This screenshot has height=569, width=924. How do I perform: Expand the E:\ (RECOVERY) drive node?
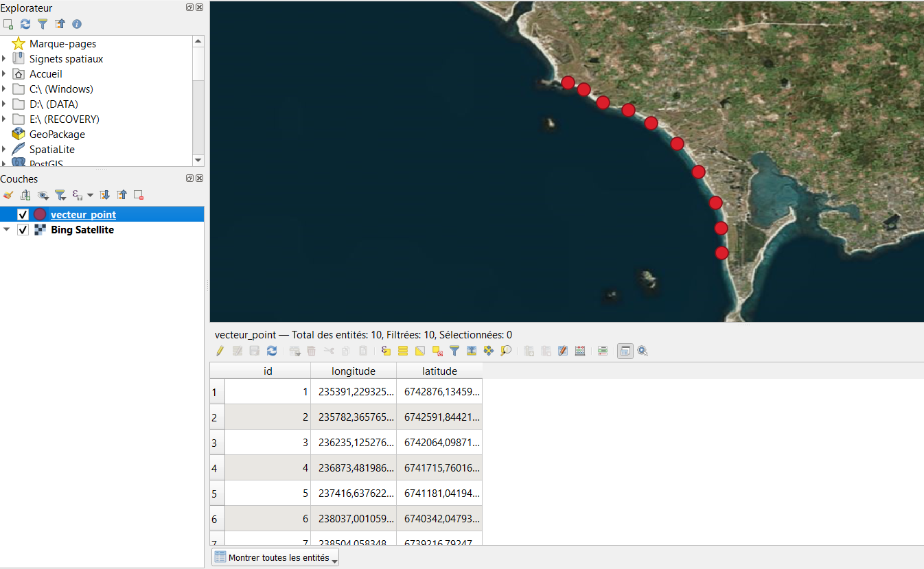[4, 119]
